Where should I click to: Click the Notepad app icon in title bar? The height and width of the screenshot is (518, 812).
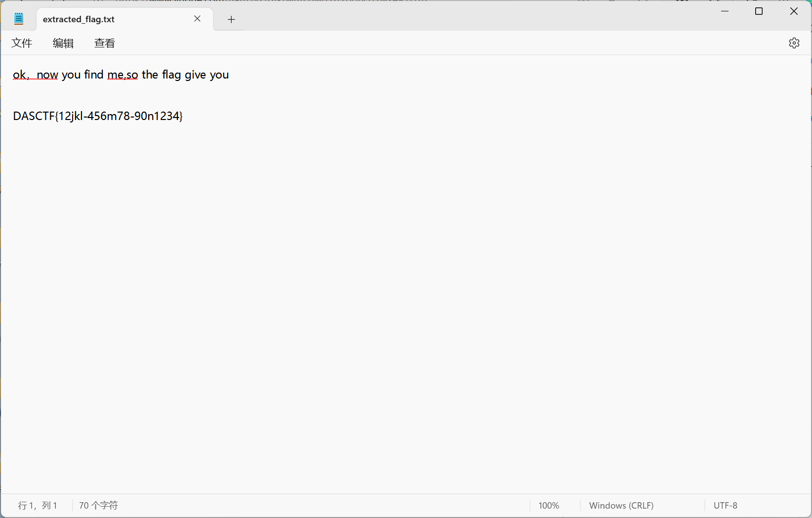click(x=19, y=19)
